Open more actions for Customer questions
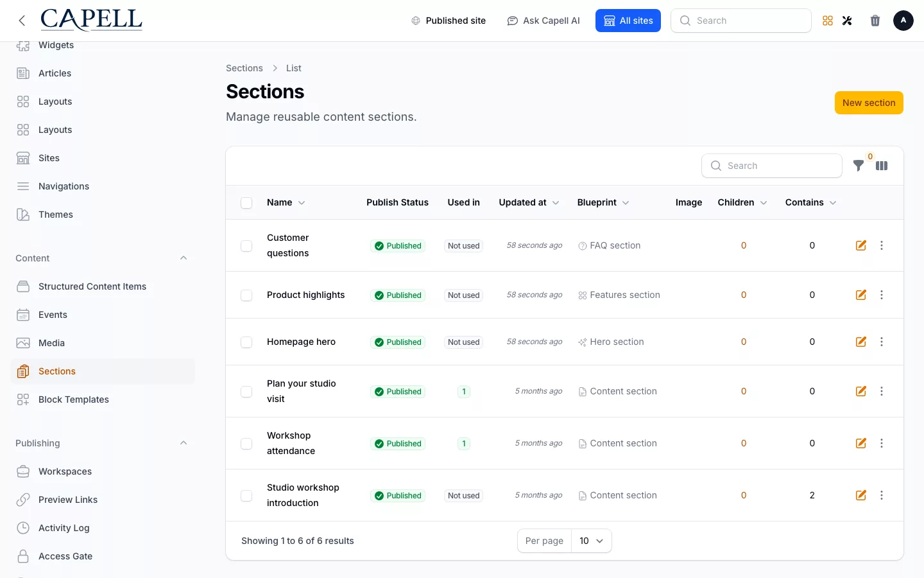The width and height of the screenshot is (924, 578). (882, 245)
